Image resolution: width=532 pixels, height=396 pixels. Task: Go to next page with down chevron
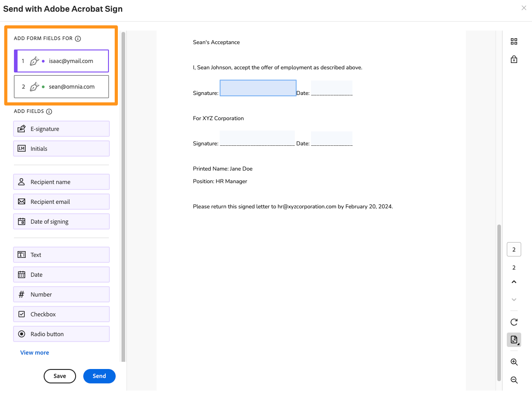click(x=514, y=300)
